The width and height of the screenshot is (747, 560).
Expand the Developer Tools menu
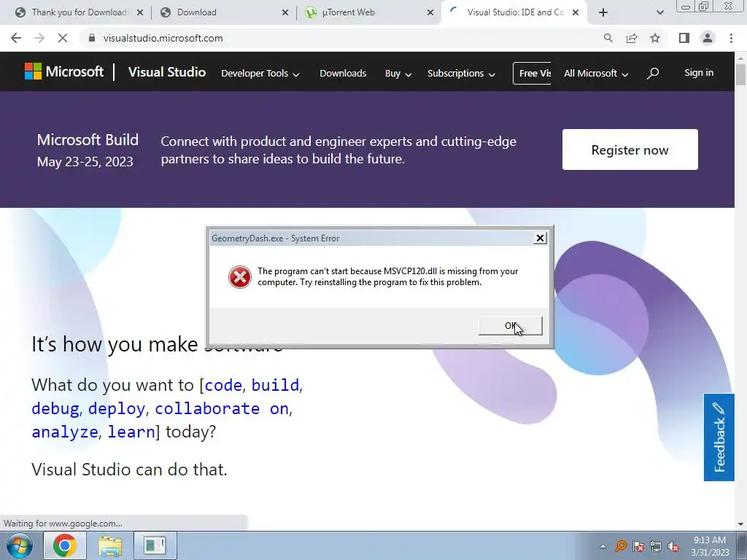260,74
